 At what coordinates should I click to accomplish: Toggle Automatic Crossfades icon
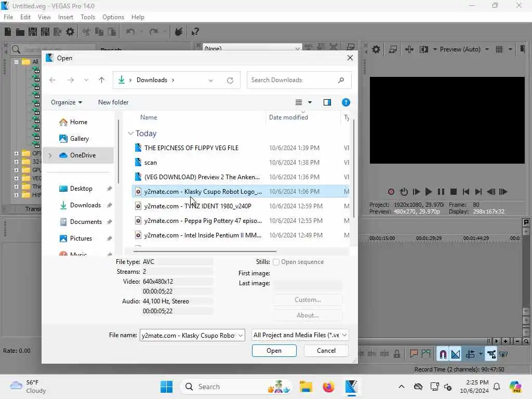pyautogui.click(x=455, y=354)
